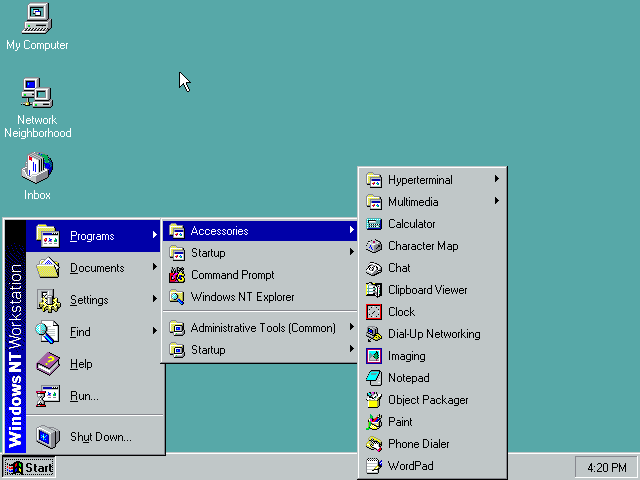640x480 pixels.
Task: Select the Character Map text label
Action: pyautogui.click(x=423, y=246)
